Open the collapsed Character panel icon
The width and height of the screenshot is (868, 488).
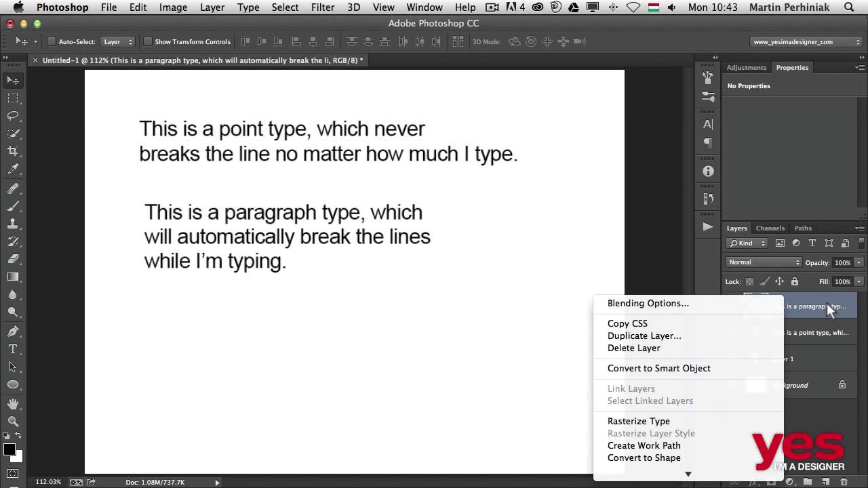(708, 124)
